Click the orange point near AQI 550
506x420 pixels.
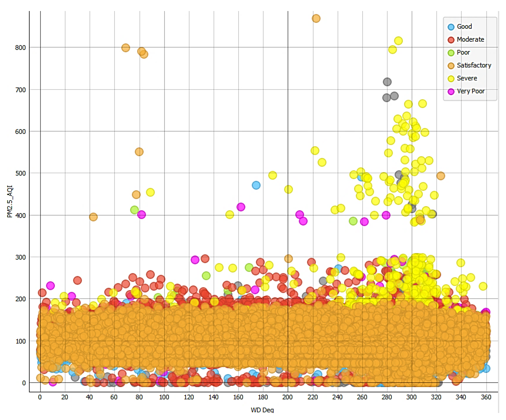click(139, 152)
